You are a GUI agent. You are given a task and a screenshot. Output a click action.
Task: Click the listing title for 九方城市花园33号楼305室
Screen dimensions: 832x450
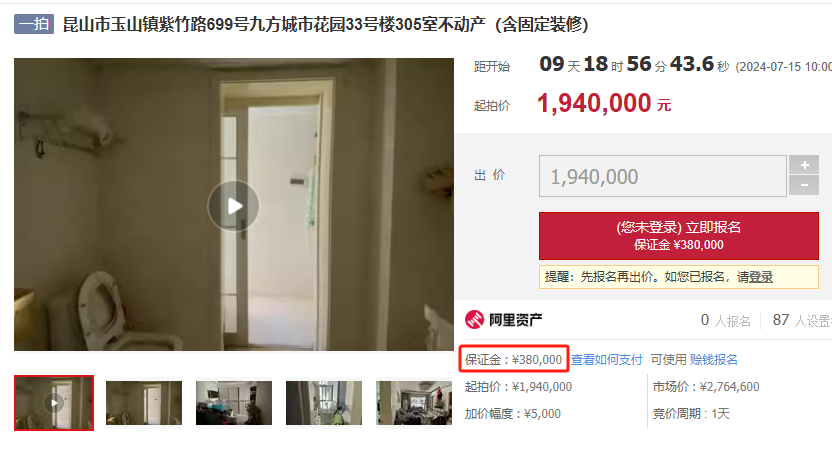[x=325, y=24]
